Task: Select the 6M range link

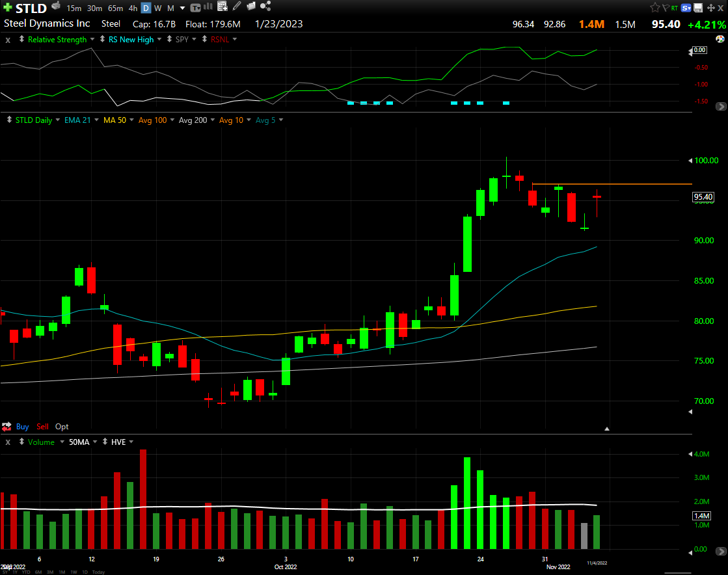Action: click(38, 572)
